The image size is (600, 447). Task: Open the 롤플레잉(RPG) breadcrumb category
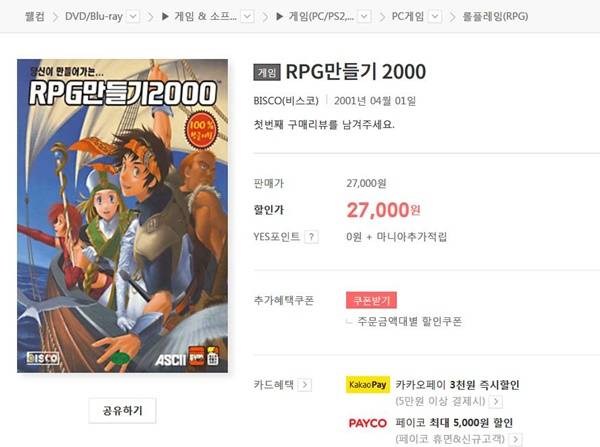(495, 16)
